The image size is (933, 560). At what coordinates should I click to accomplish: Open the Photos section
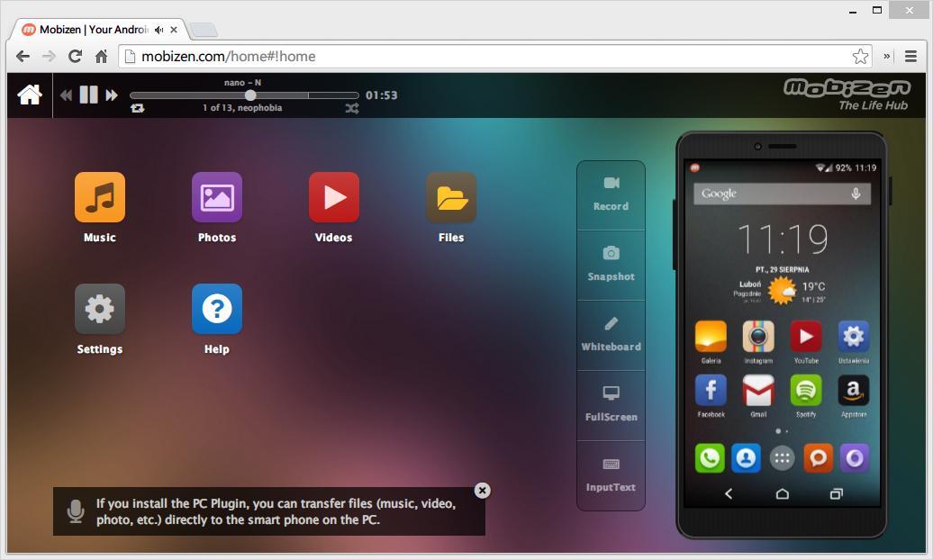(x=216, y=197)
